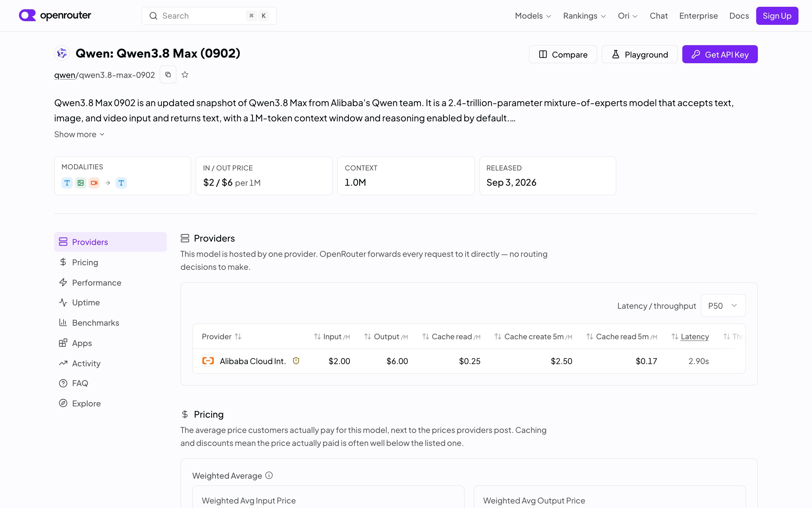Sort table by Cache create 5m column
This screenshot has width=812, height=508.
[x=533, y=336]
